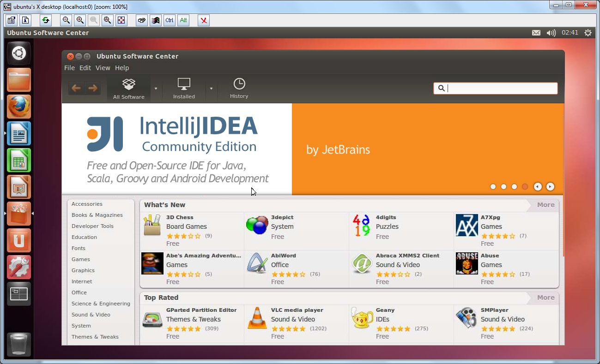Expand the Installed dropdown arrow

pyautogui.click(x=211, y=89)
